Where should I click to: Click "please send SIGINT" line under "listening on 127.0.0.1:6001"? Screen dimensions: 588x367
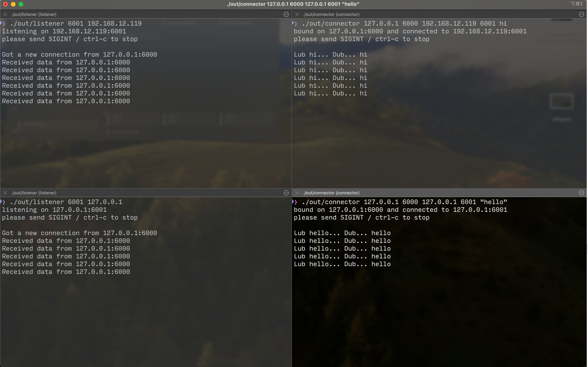[x=70, y=218]
